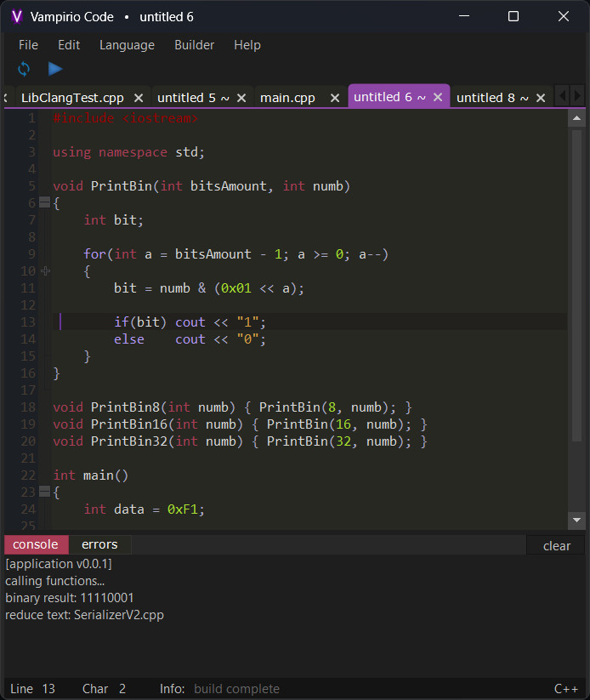Click the Line 13 status indicator
The width and height of the screenshot is (590, 700).
pyautogui.click(x=32, y=689)
